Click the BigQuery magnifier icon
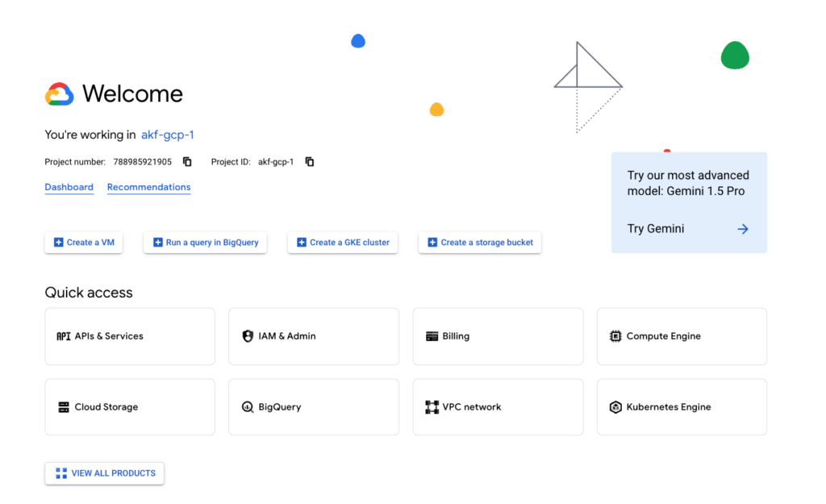Image resolution: width=826 pixels, height=504 pixels. (248, 407)
